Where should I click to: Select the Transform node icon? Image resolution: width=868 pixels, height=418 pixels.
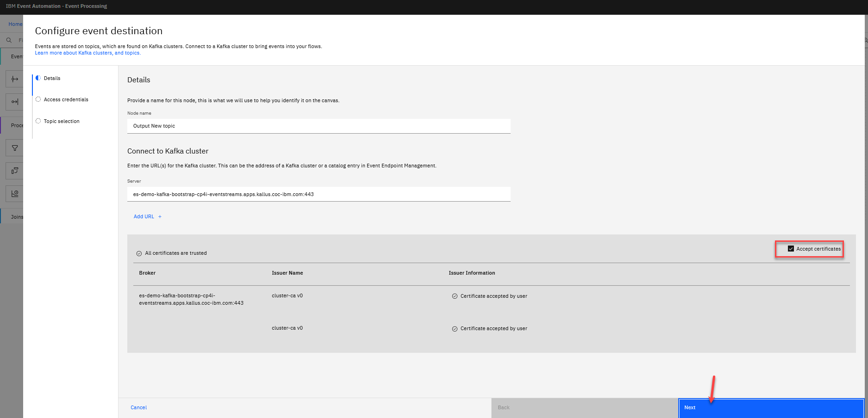(15, 171)
